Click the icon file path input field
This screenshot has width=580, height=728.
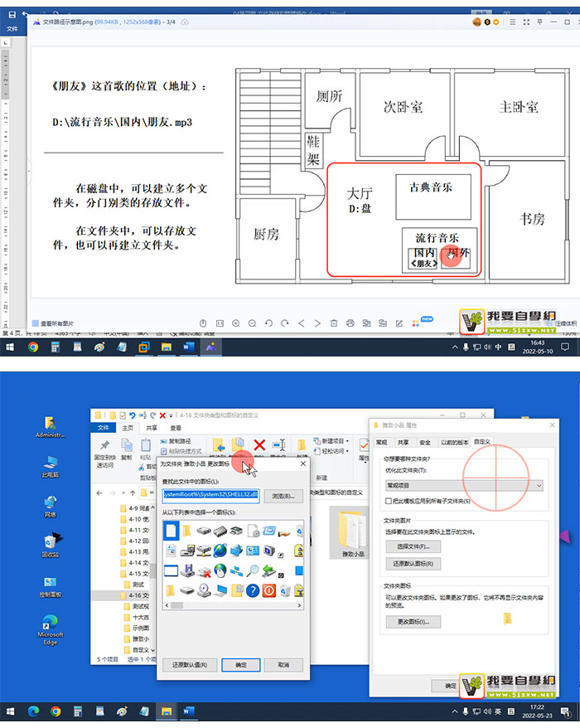(x=210, y=494)
